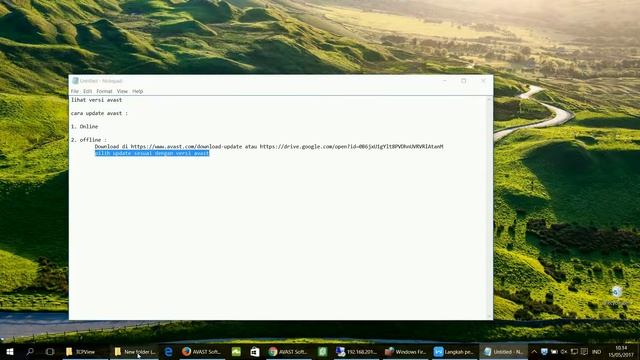
Task: Click Notepad vertical scrollbar up arrow
Action: (x=489, y=100)
